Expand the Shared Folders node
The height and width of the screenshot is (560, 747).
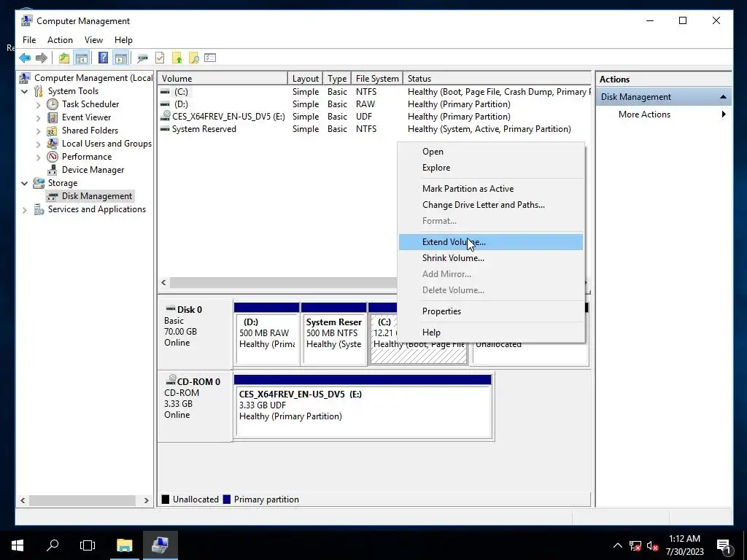38,131
